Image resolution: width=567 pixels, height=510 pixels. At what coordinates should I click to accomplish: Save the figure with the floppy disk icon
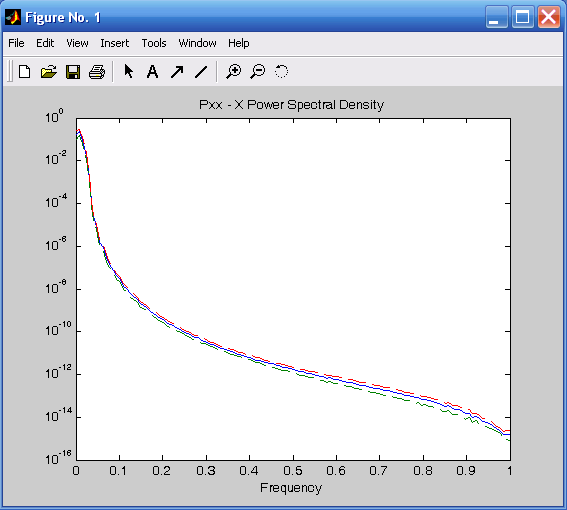pyautogui.click(x=73, y=72)
